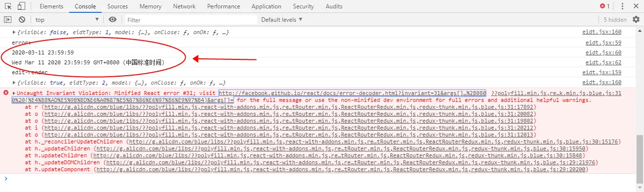This screenshot has height=192, width=644.
Task: Open the console settings gear icon
Action: click(636, 19)
